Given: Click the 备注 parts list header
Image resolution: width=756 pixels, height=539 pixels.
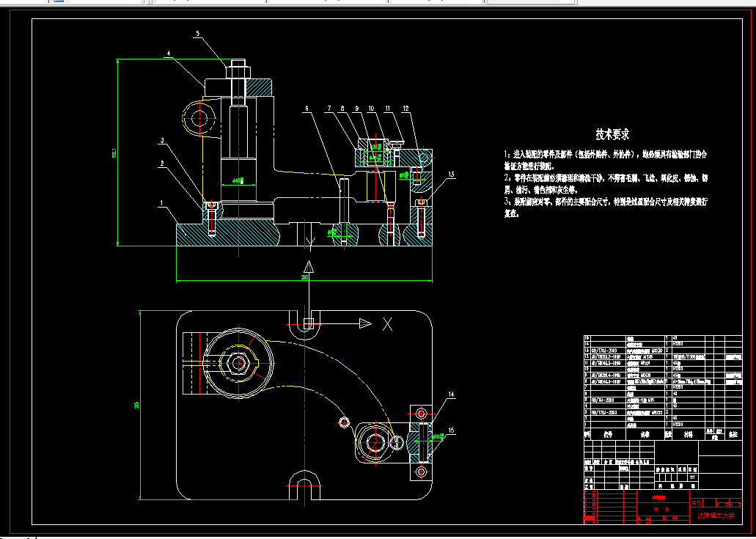Looking at the screenshot, I should [x=733, y=435].
